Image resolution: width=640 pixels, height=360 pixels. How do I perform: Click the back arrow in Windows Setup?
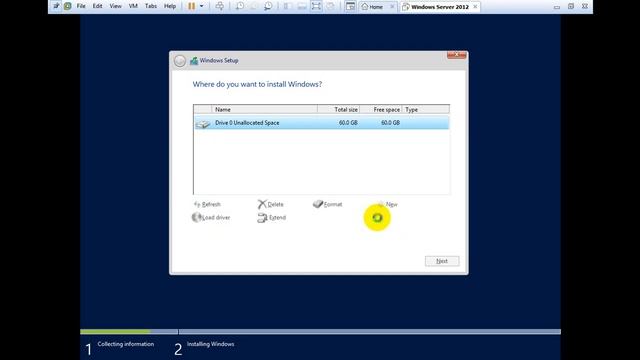tap(180, 61)
